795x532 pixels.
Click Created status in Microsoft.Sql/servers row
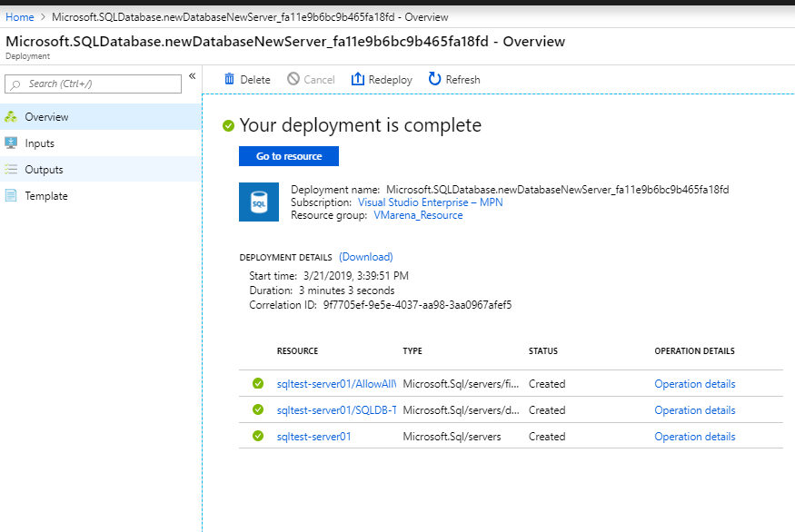click(547, 437)
